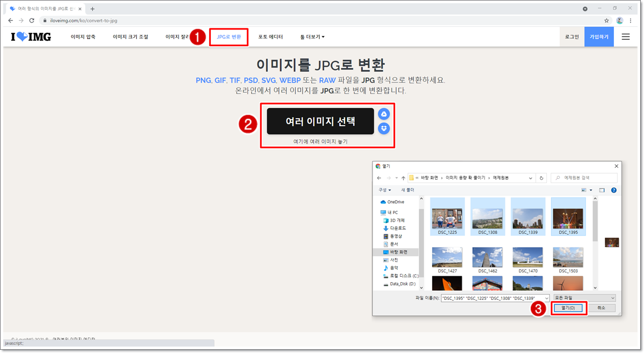The width and height of the screenshot is (644, 353).
Task: Select 바탕 화면 in sidebar
Action: click(x=394, y=252)
